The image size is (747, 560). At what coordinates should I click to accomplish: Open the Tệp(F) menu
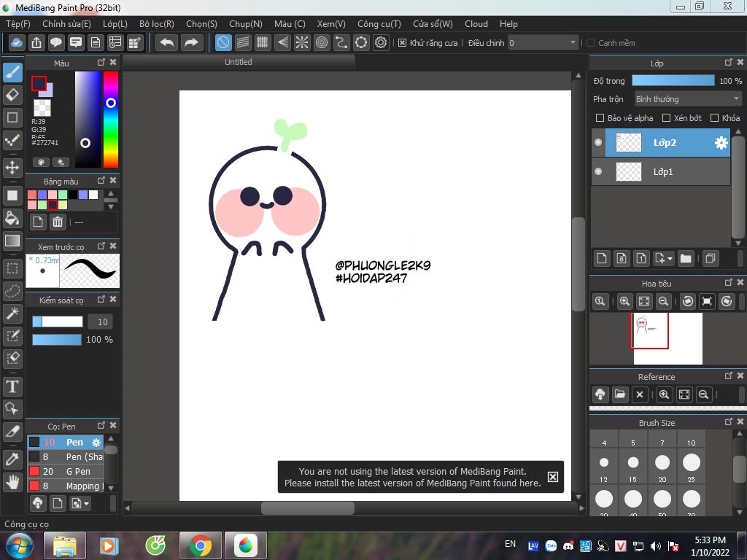coord(18,24)
